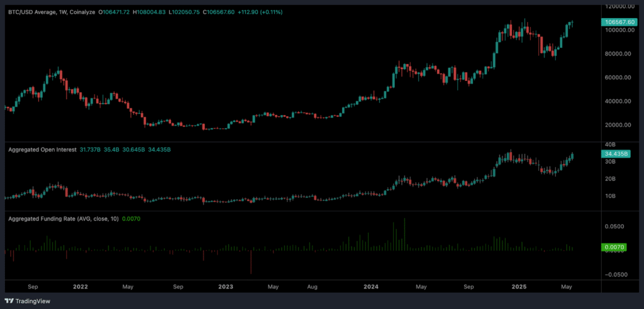Viewport: 644px width, 309px height.
Task: Click the 60000.00 price axis label
Action: (619, 77)
